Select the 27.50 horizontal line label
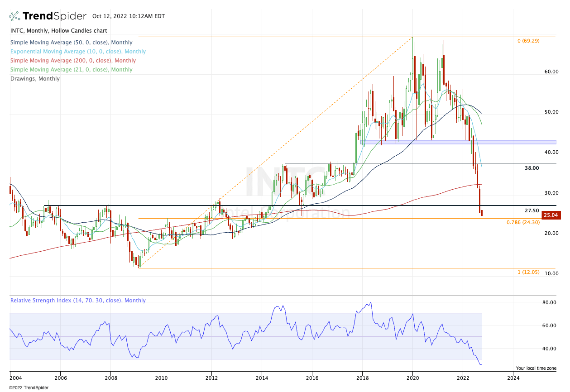 click(532, 211)
